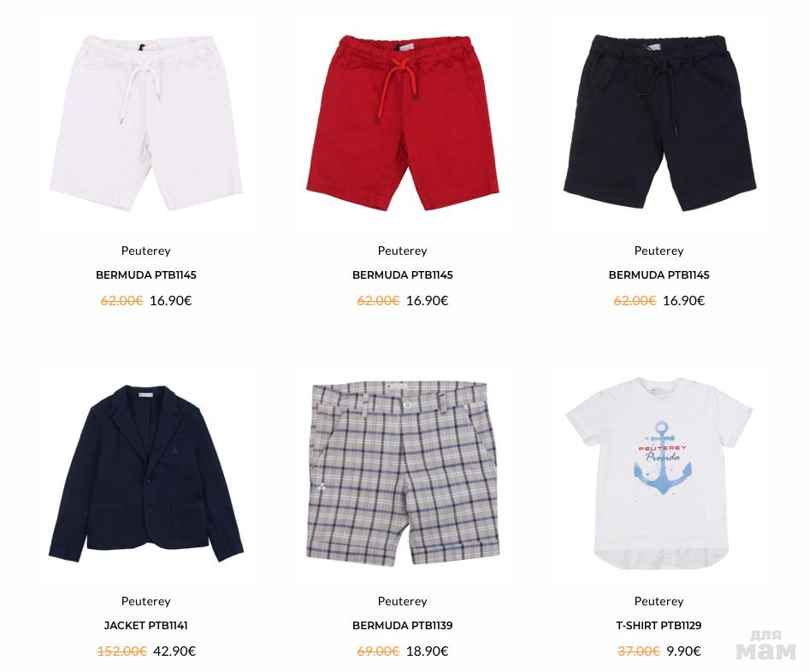Open the BERMUDA PTB1139 product link
The height and width of the screenshot is (672, 809).
point(403,626)
